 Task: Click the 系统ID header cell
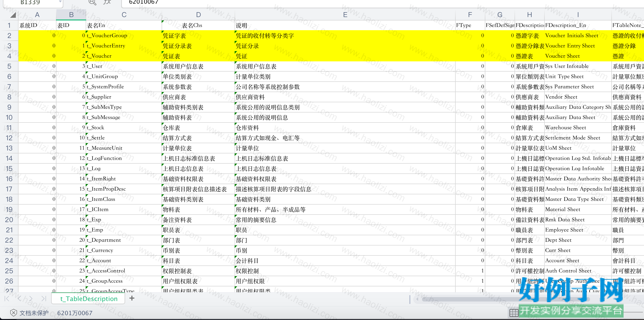click(37, 26)
